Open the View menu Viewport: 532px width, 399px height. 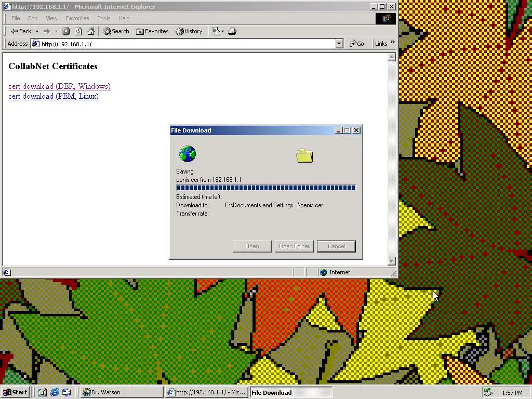pos(51,18)
